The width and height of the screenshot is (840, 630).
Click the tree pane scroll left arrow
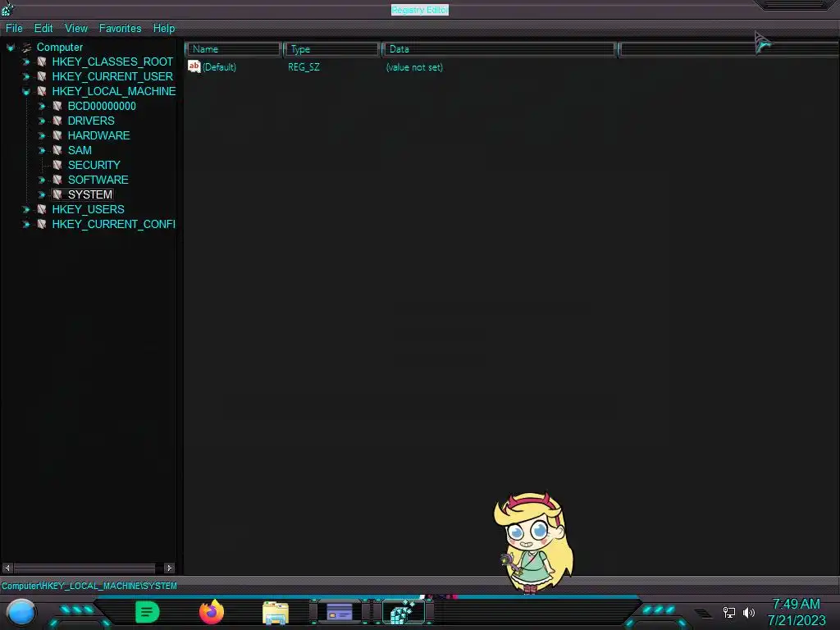click(7, 568)
